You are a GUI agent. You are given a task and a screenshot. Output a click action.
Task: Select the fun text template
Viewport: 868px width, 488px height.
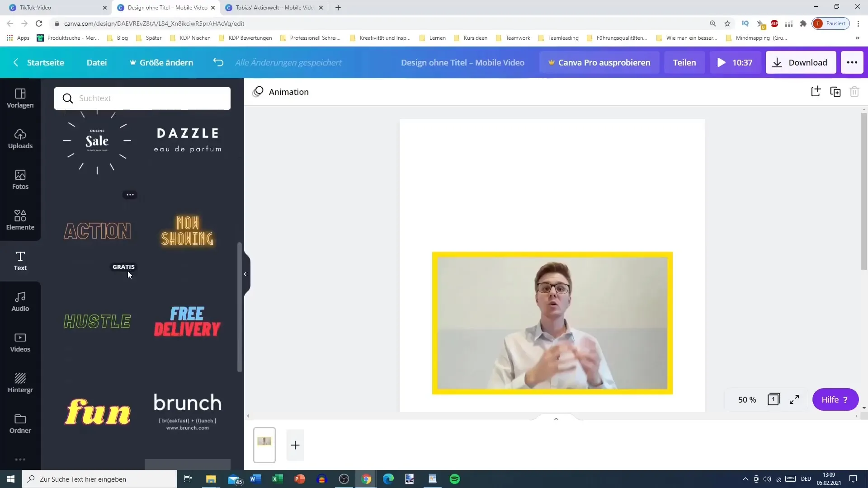pyautogui.click(x=97, y=412)
